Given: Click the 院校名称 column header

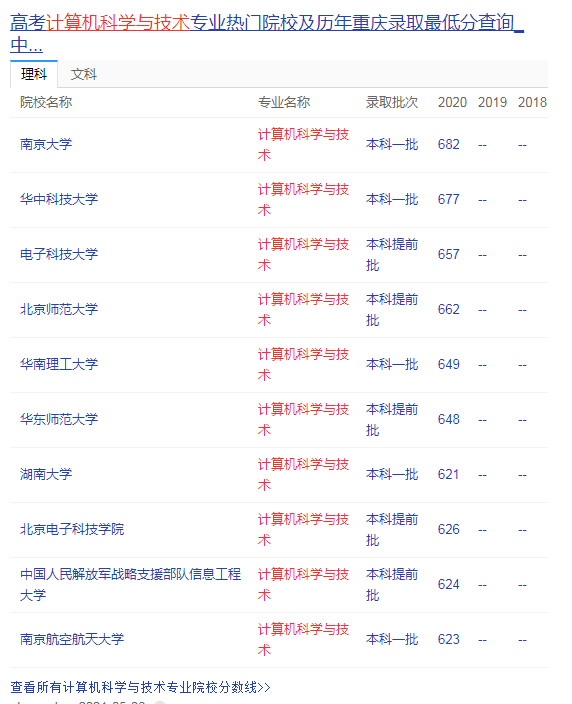Looking at the screenshot, I should pos(46,102).
